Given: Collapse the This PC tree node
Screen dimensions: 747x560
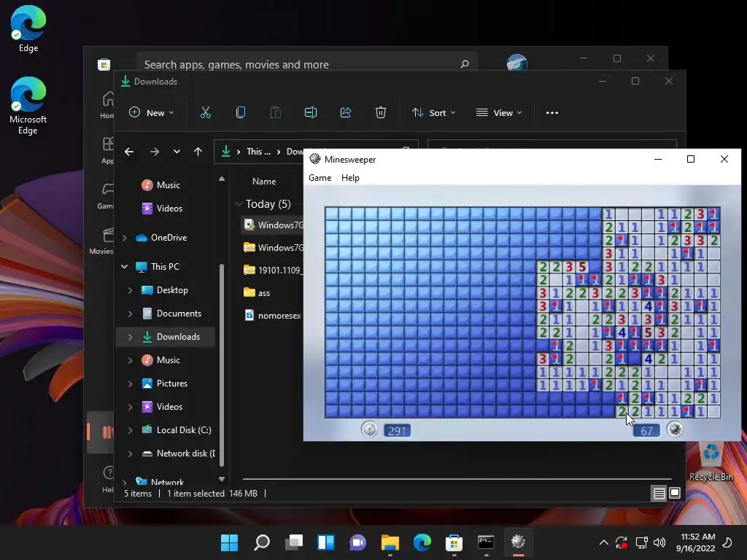Looking at the screenshot, I should tap(125, 267).
